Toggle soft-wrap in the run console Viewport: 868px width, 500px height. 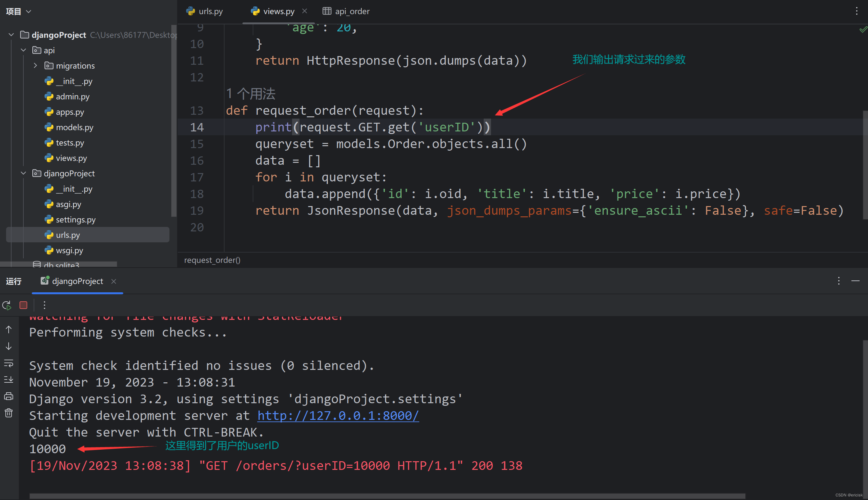(x=9, y=363)
